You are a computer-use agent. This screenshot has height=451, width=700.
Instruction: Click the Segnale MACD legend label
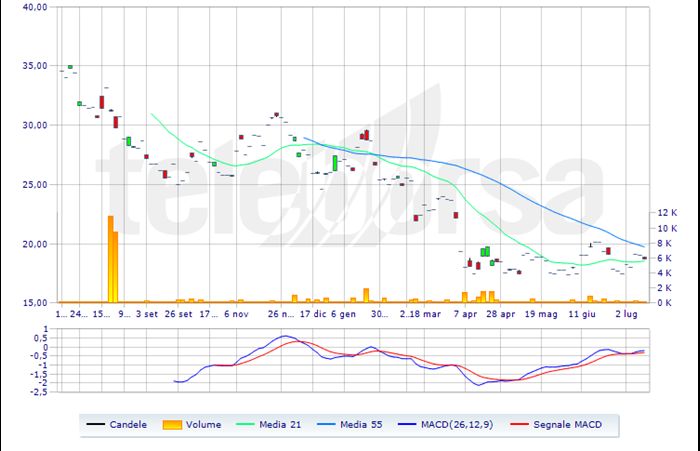coord(567,425)
